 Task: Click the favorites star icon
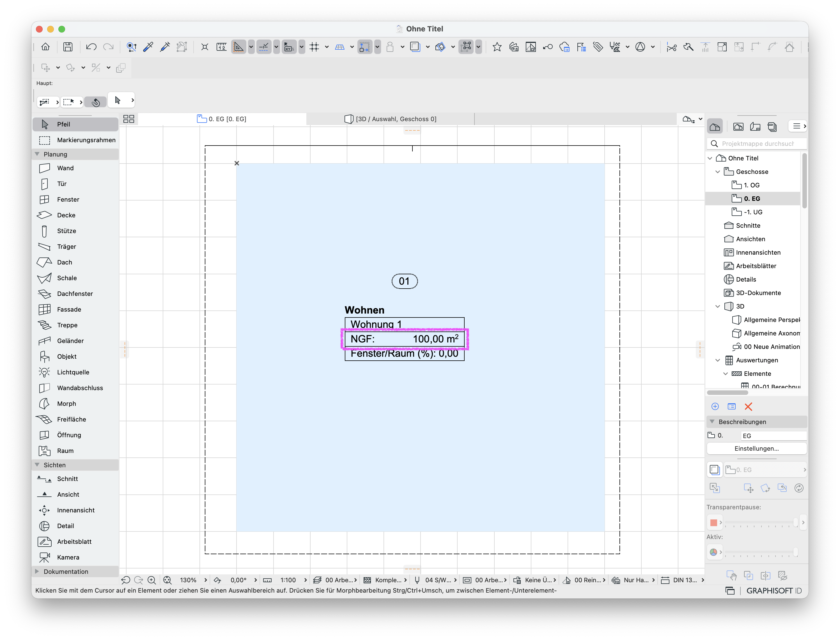click(497, 47)
